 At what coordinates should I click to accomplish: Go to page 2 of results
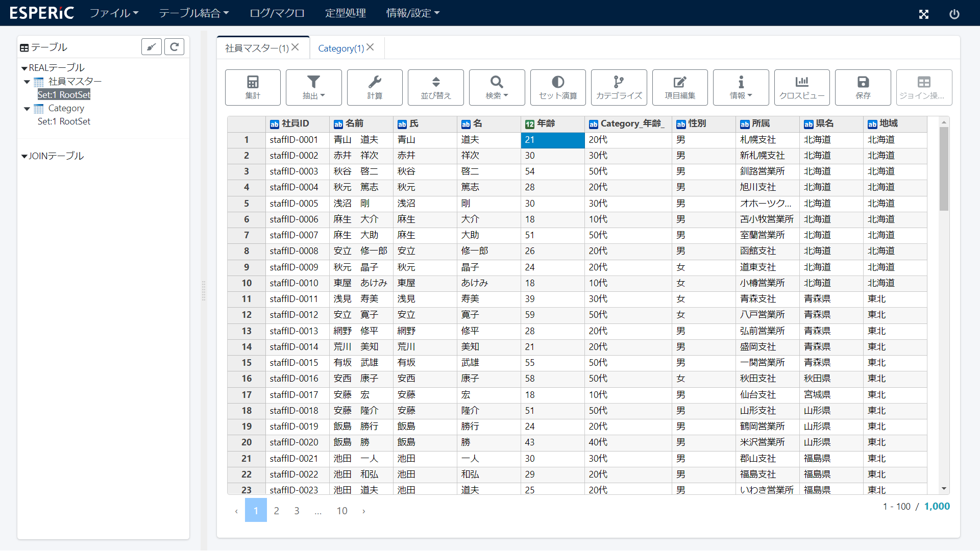click(276, 511)
